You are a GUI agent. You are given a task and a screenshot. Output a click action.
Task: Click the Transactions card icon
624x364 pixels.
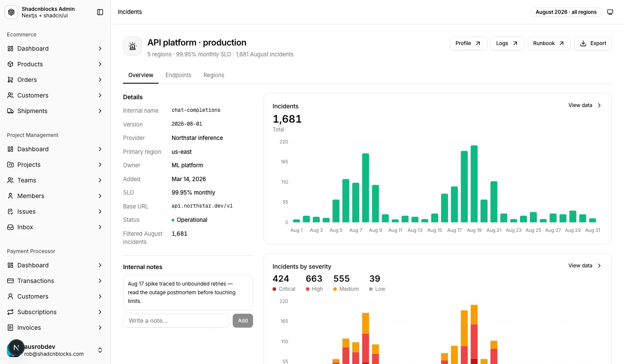(10, 281)
